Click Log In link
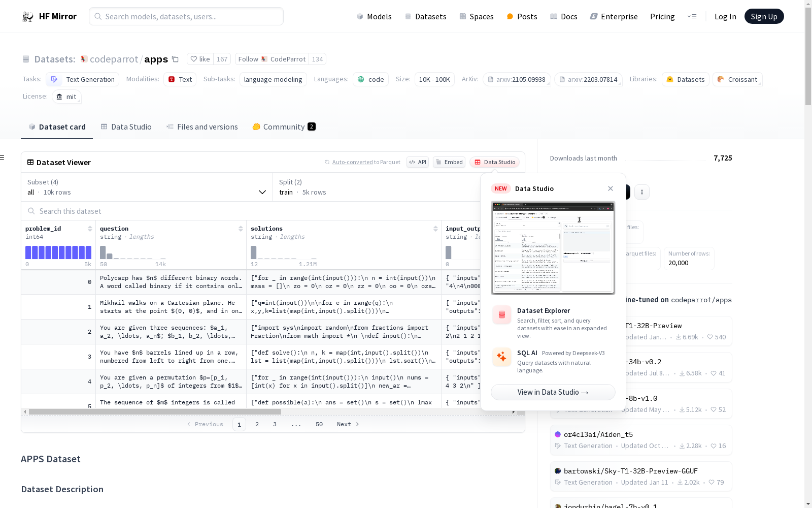812x508 pixels. coord(725,16)
